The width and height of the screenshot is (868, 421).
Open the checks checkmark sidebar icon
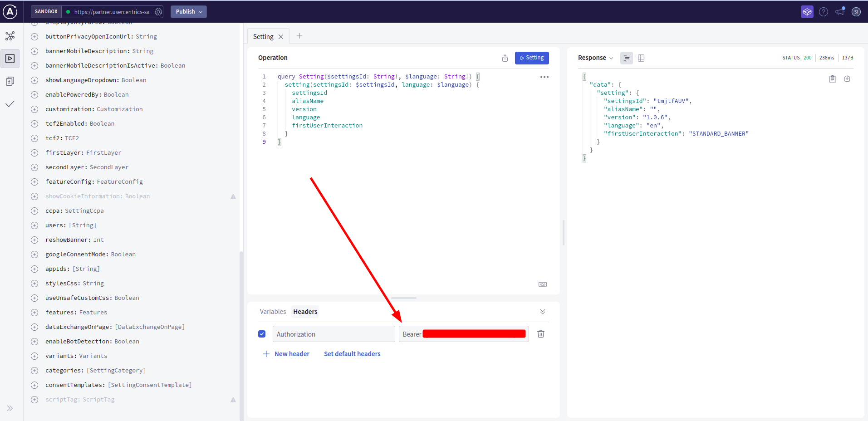tap(10, 104)
